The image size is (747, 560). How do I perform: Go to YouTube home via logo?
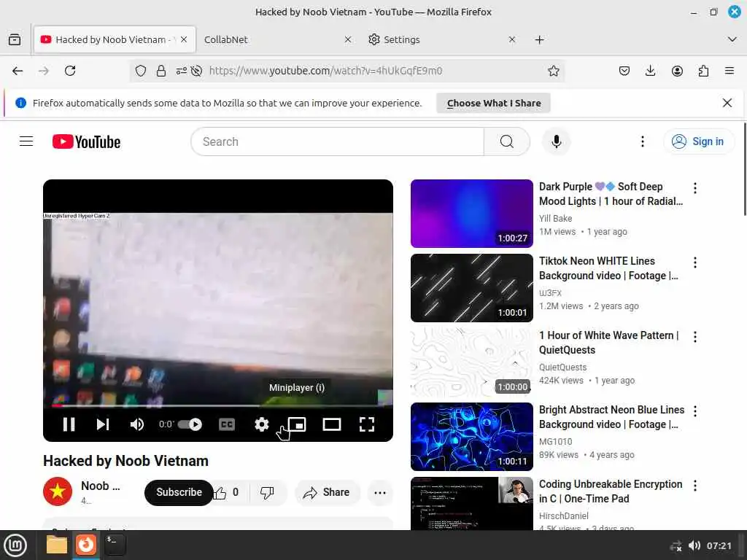(86, 142)
